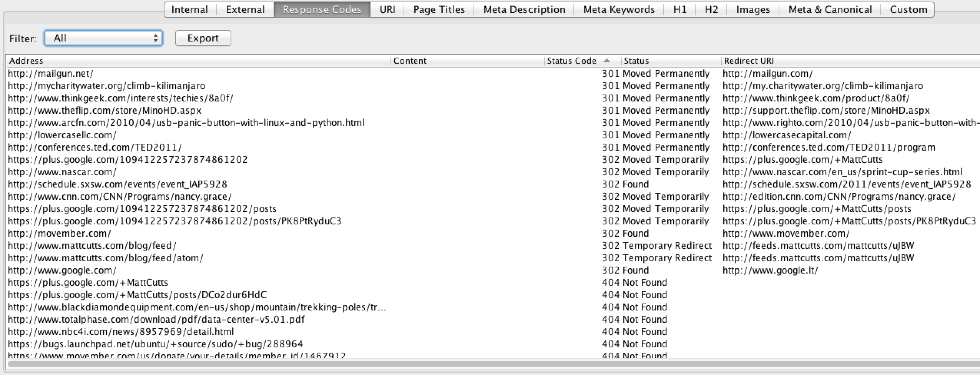
Task: Select the https://plus.google.com/+MattCutts address row
Action: pyautogui.click(x=88, y=282)
